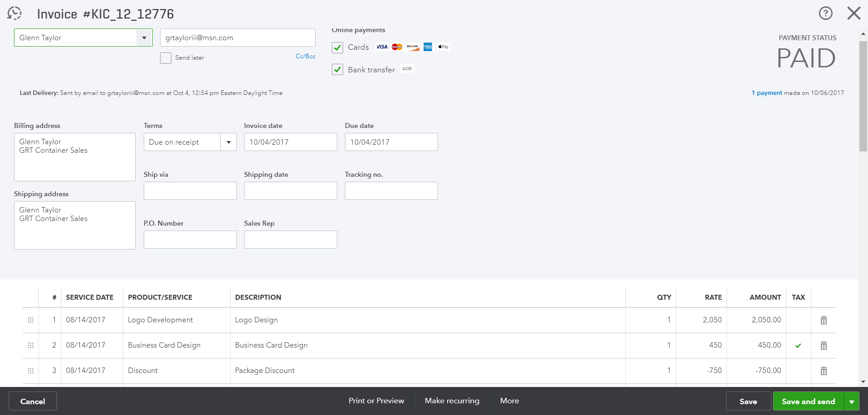The image size is (868, 415).
Task: Click trash icon for Discount row
Action: pos(824,371)
